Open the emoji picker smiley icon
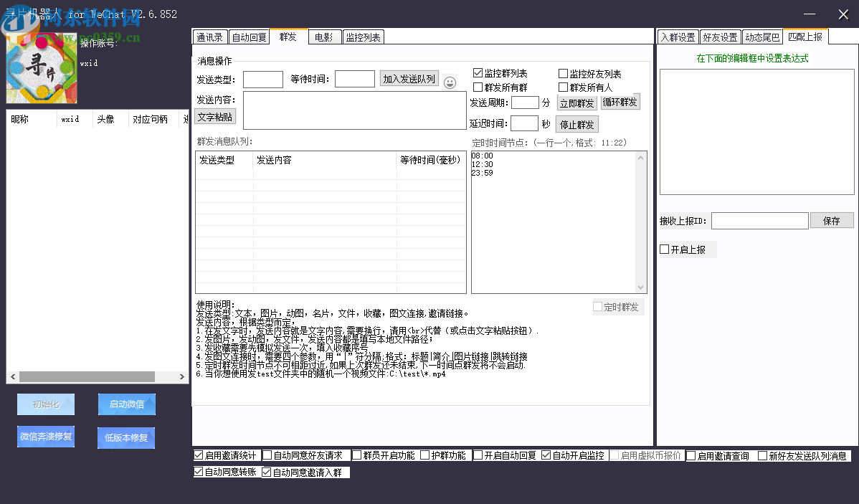 coord(450,82)
